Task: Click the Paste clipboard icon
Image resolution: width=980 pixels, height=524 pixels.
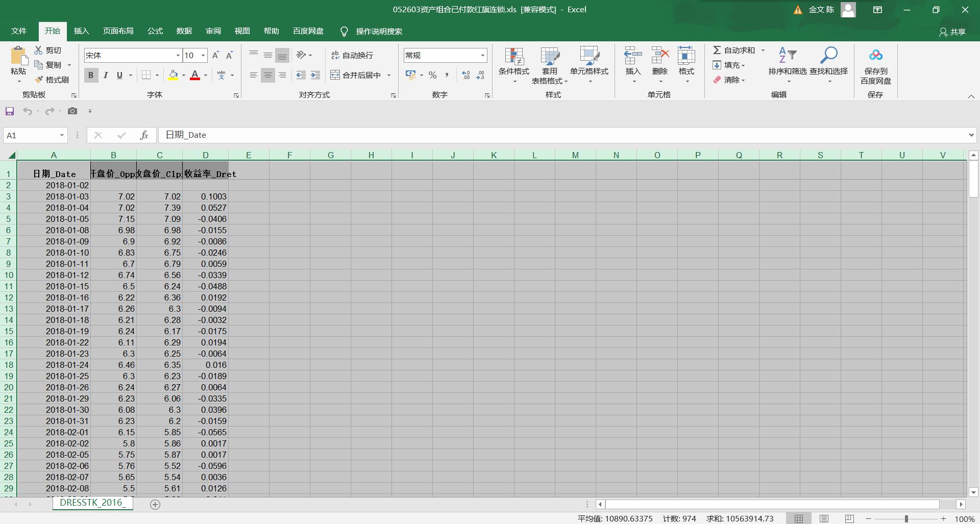Action: [18, 55]
